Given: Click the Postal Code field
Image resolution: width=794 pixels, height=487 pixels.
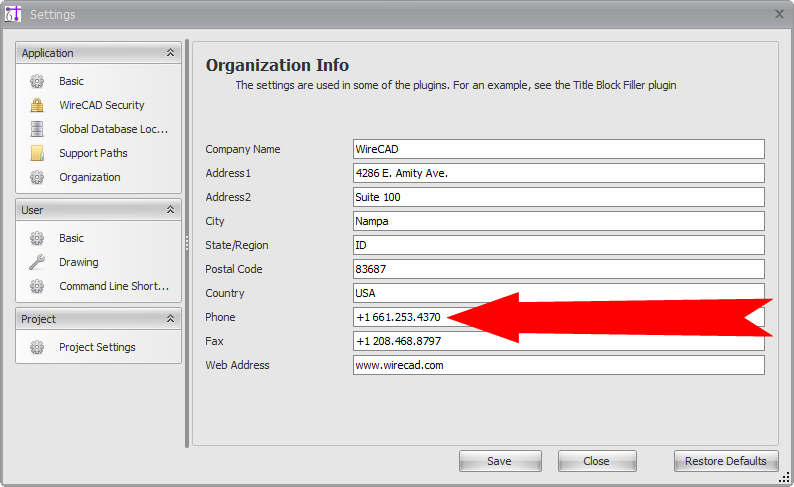Looking at the screenshot, I should click(559, 269).
